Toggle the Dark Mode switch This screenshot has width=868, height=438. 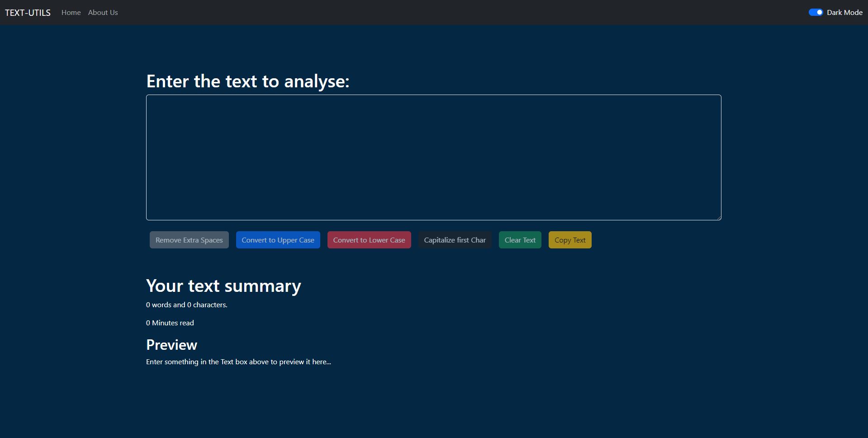816,13
